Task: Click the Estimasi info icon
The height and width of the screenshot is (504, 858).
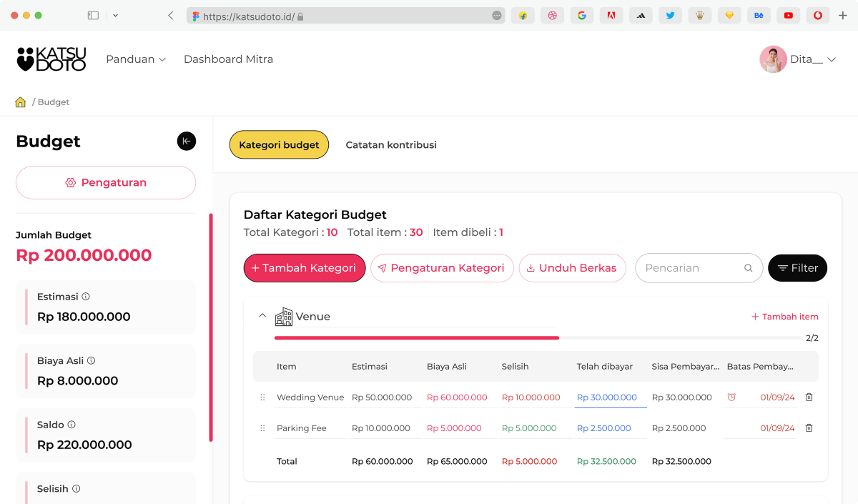Action: tap(86, 297)
